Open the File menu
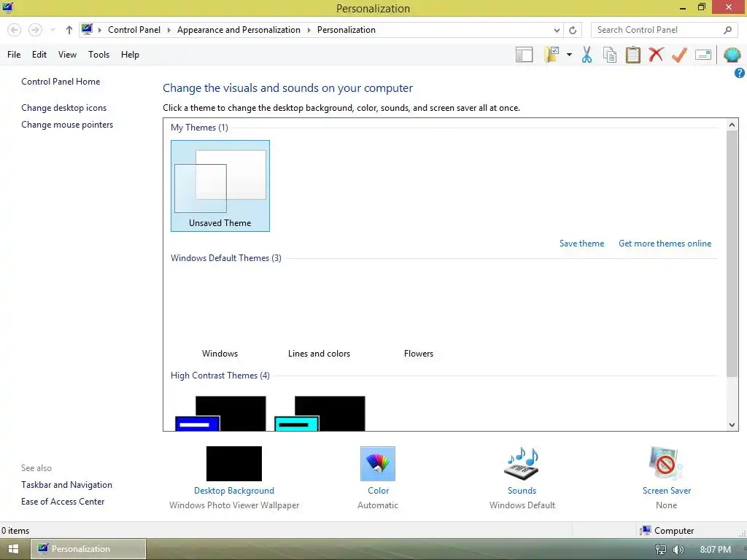 14,55
